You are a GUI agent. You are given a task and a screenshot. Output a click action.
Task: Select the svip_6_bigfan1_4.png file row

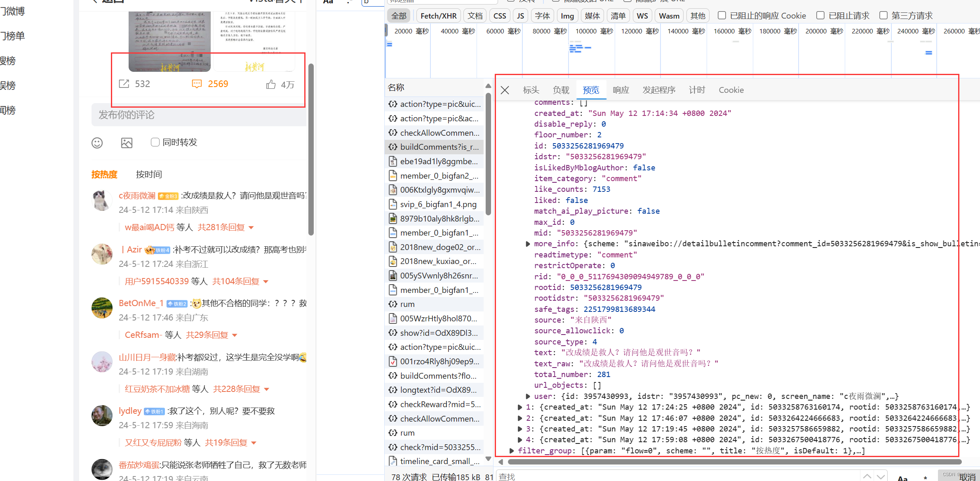coord(434,204)
